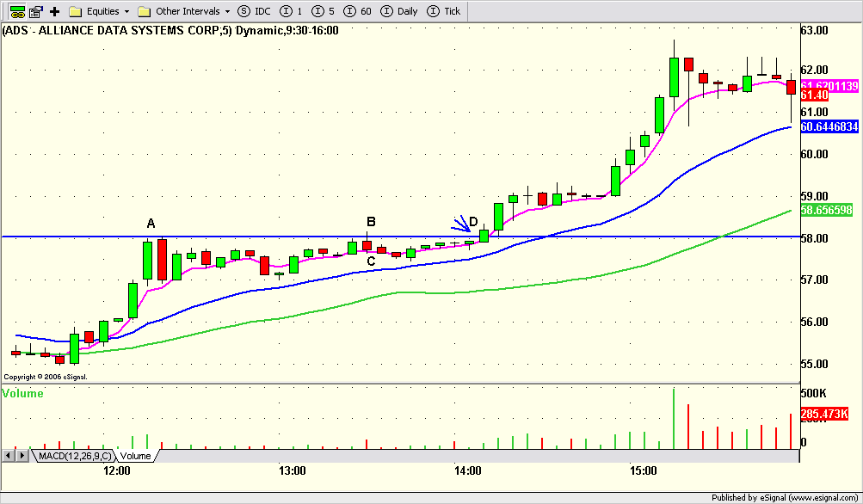Image resolution: width=863 pixels, height=504 pixels.
Task: Click the green Volume pane label
Action: click(22, 393)
